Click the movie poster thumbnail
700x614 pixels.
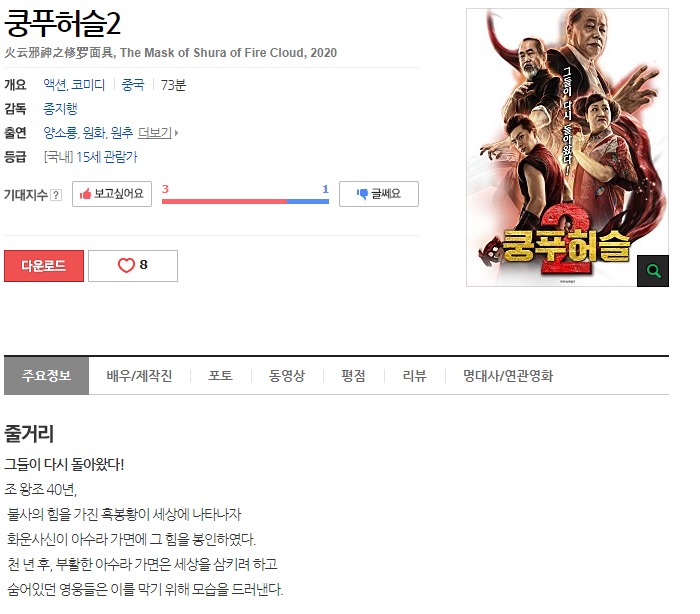coord(567,147)
